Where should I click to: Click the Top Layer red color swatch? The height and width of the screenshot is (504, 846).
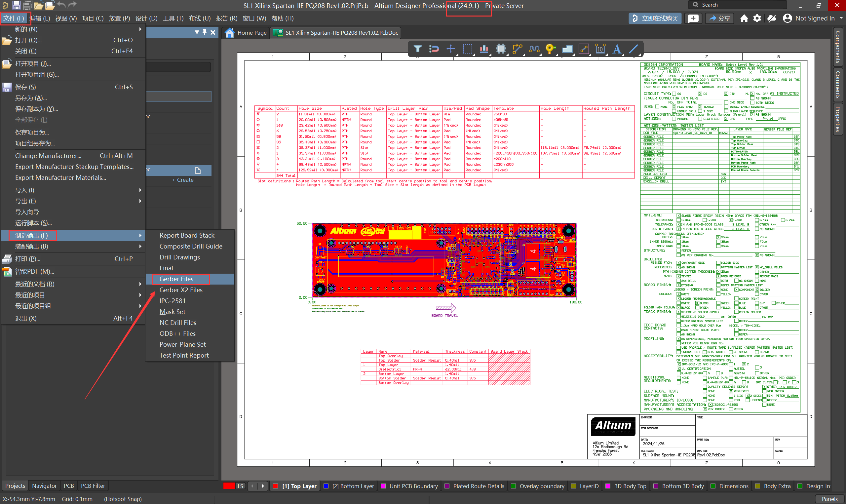(276, 486)
